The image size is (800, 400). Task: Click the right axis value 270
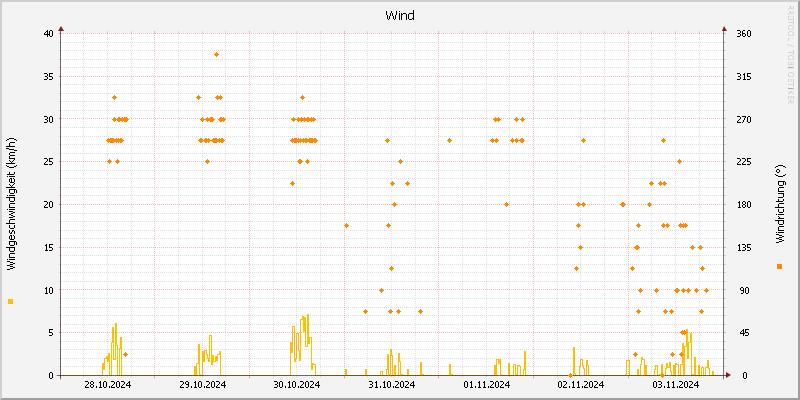pyautogui.click(x=744, y=119)
